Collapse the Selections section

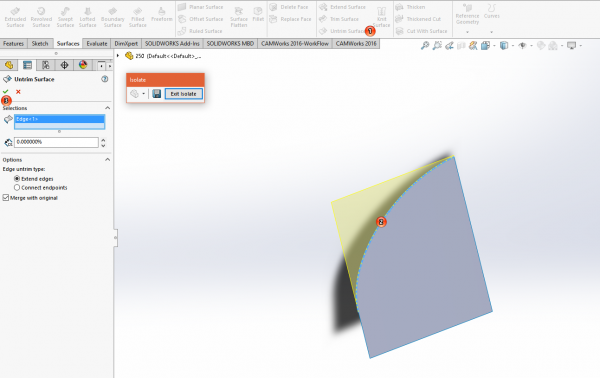[x=108, y=108]
